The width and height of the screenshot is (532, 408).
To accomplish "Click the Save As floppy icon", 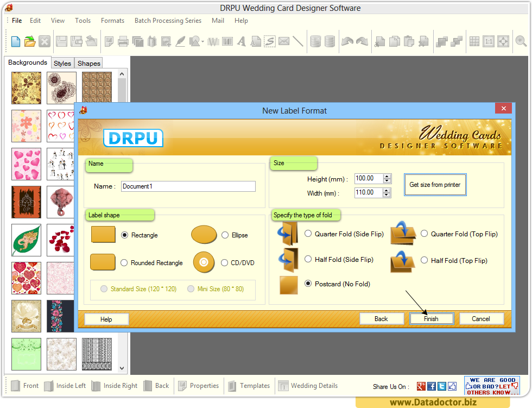I will pyautogui.click(x=77, y=42).
